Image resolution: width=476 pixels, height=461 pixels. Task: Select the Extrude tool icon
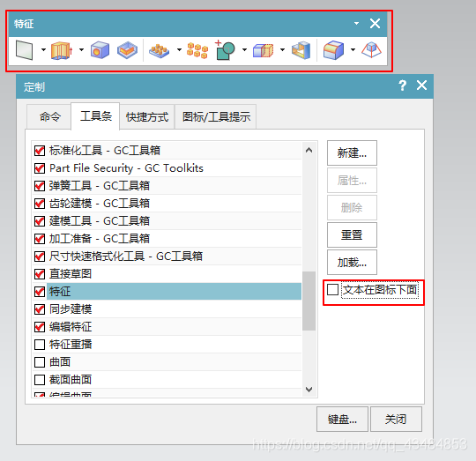(x=62, y=50)
